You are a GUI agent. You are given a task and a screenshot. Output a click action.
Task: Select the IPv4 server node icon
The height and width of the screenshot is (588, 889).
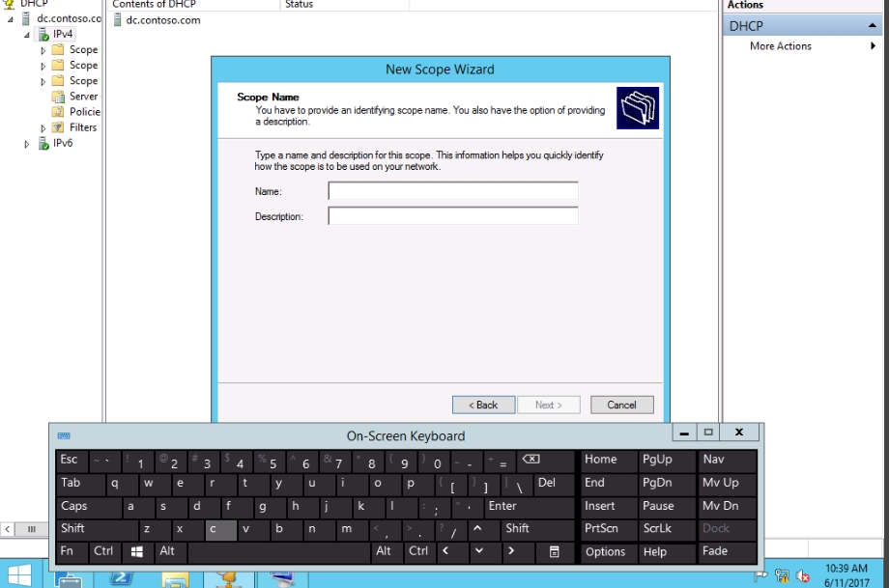point(43,34)
